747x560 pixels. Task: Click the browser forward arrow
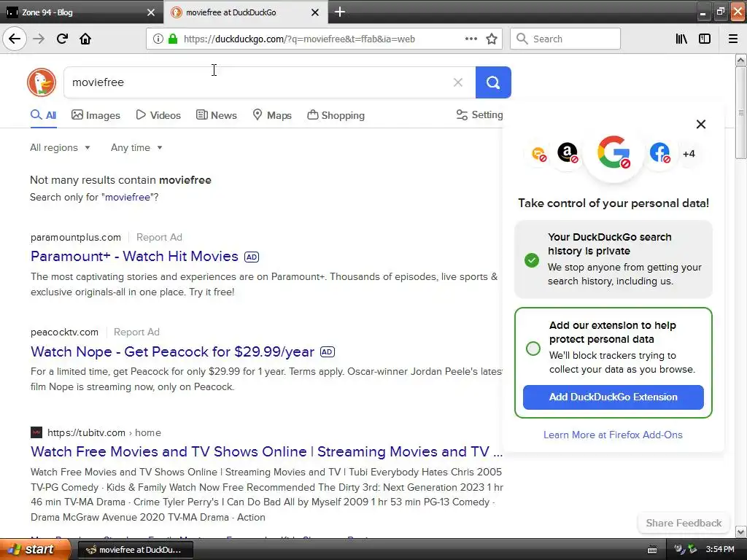[39, 39]
